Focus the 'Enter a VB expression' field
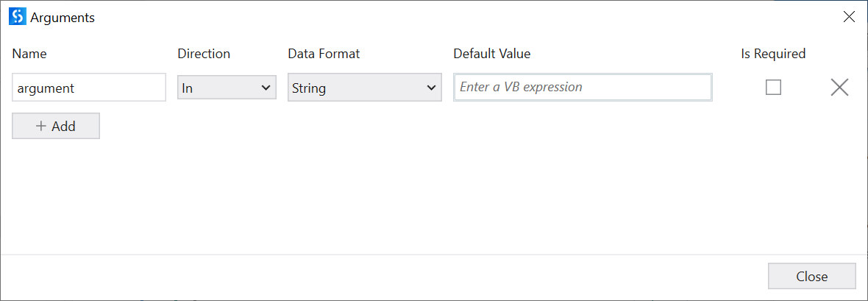 (583, 88)
